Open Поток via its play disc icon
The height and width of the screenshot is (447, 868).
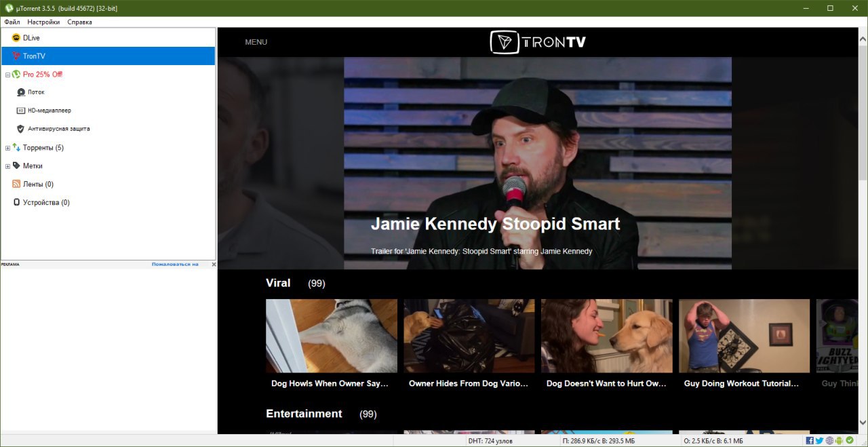click(x=21, y=92)
